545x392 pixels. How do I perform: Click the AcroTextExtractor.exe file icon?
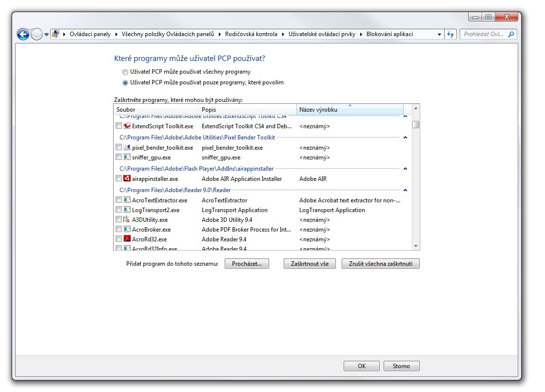tap(127, 200)
